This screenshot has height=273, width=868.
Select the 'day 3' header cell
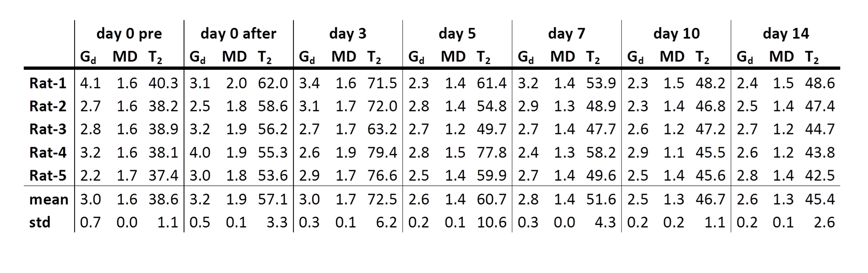348,34
